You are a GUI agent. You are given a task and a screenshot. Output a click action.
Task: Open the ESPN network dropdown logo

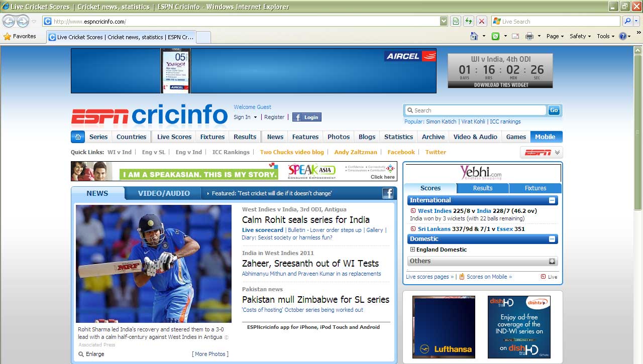pos(541,153)
